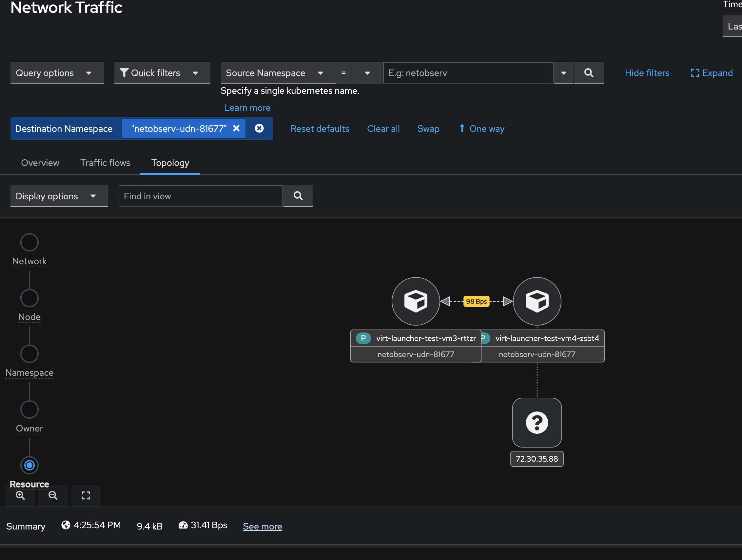Open the Query options dropdown
Image resolution: width=742 pixels, height=560 pixels.
[57, 73]
